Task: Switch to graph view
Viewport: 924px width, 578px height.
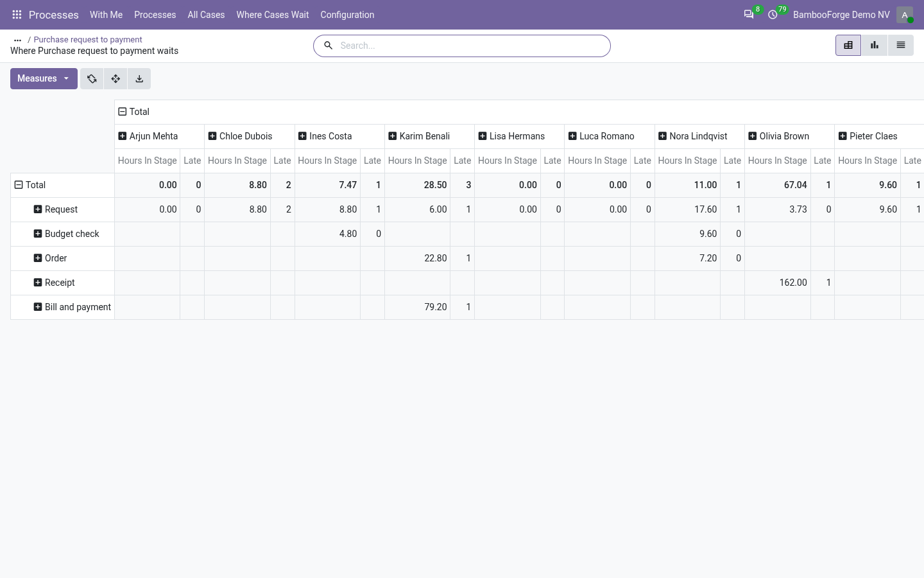Action: (875, 46)
